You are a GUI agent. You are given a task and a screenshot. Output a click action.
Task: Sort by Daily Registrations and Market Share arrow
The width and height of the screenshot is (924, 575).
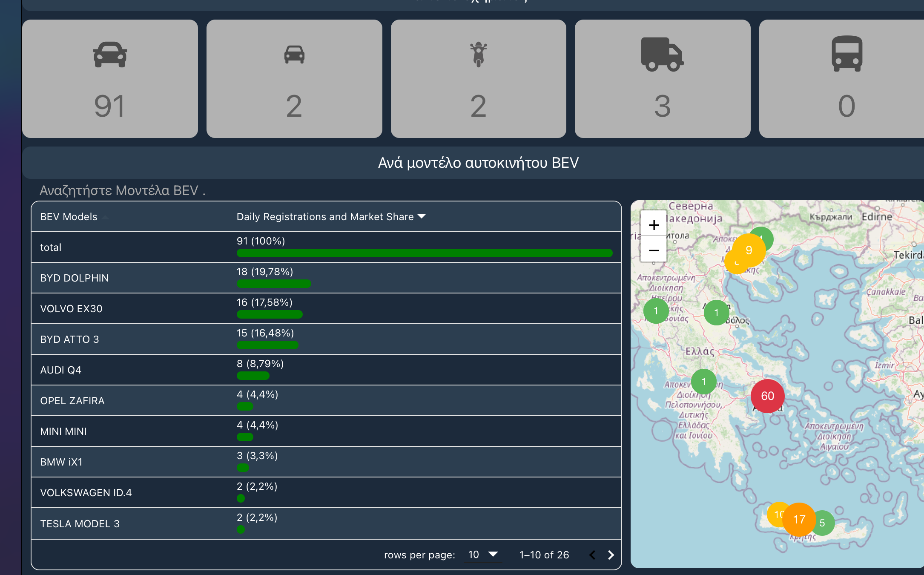click(422, 216)
